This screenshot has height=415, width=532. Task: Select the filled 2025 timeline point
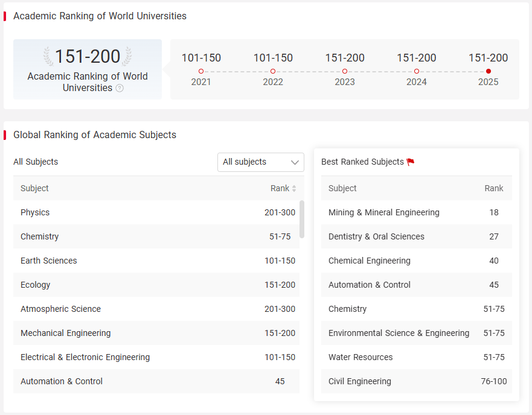pos(489,71)
